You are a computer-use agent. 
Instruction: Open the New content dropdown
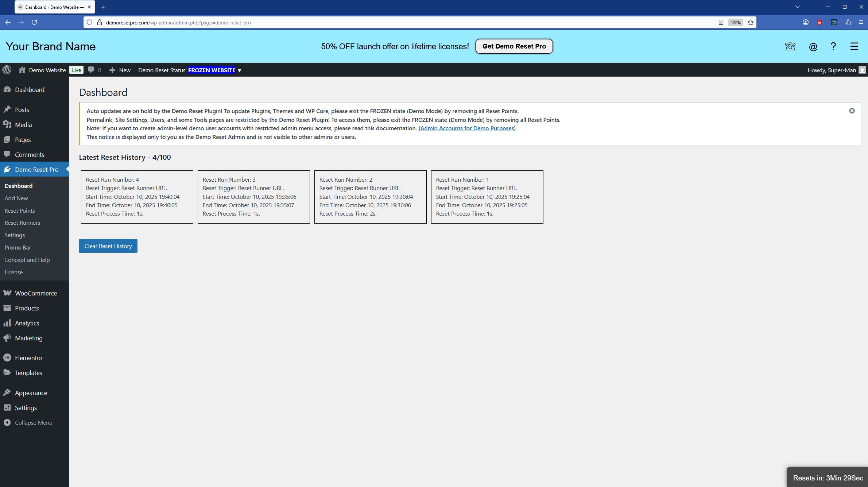tap(120, 70)
